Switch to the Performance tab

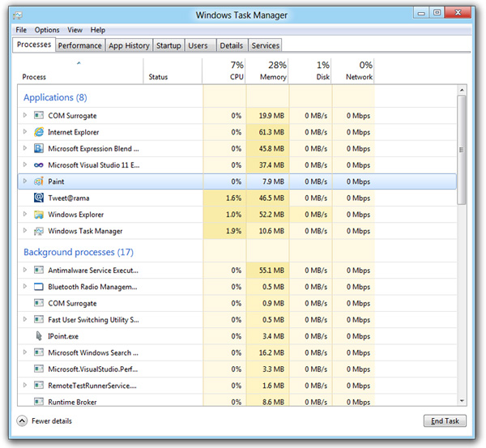pos(80,45)
